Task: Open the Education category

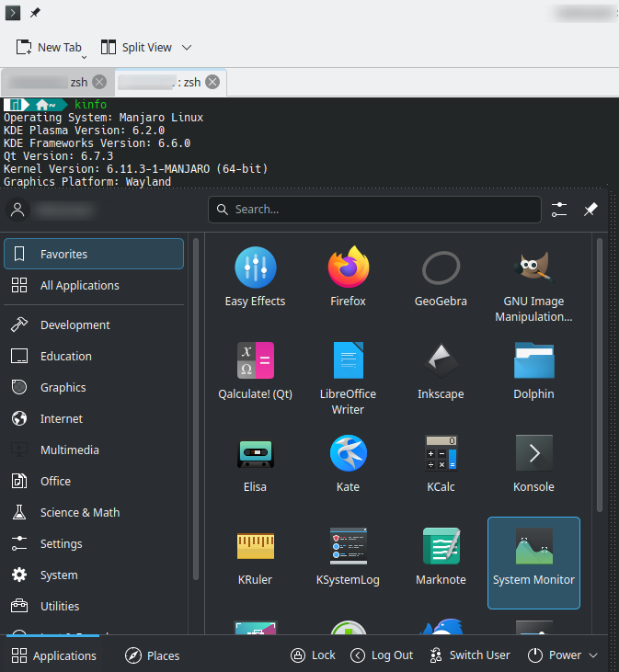Action: click(x=94, y=356)
